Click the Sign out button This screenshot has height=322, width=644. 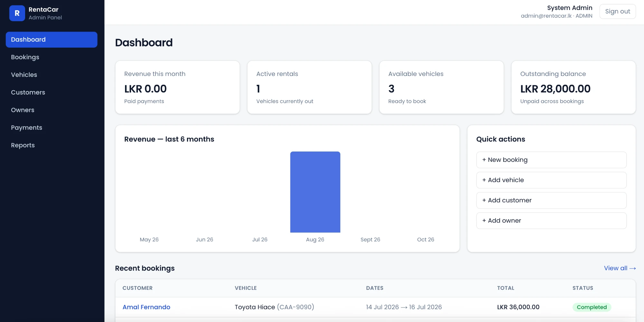click(x=618, y=12)
